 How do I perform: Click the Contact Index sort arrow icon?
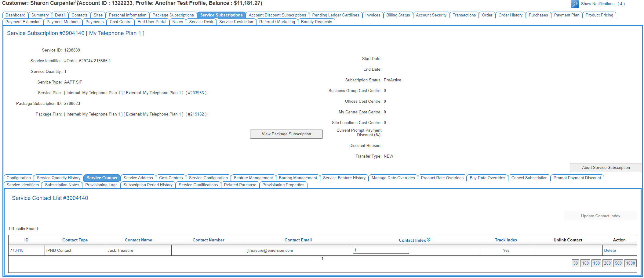tap(429, 240)
